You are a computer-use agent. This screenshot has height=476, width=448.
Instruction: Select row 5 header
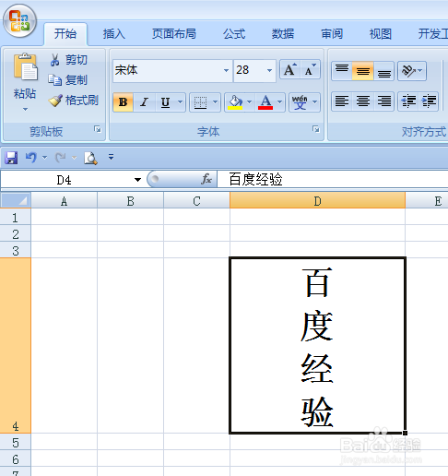(16, 442)
